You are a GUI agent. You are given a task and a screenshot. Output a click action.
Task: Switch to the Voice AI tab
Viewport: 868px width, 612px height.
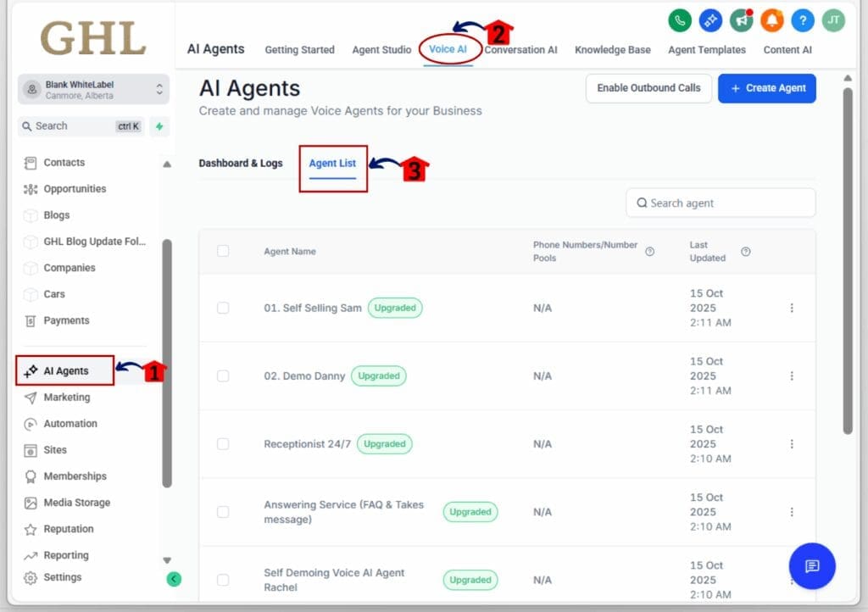(448, 49)
